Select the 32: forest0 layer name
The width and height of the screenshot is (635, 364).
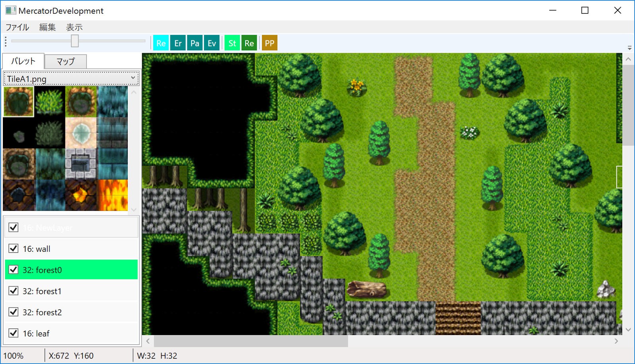(42, 270)
